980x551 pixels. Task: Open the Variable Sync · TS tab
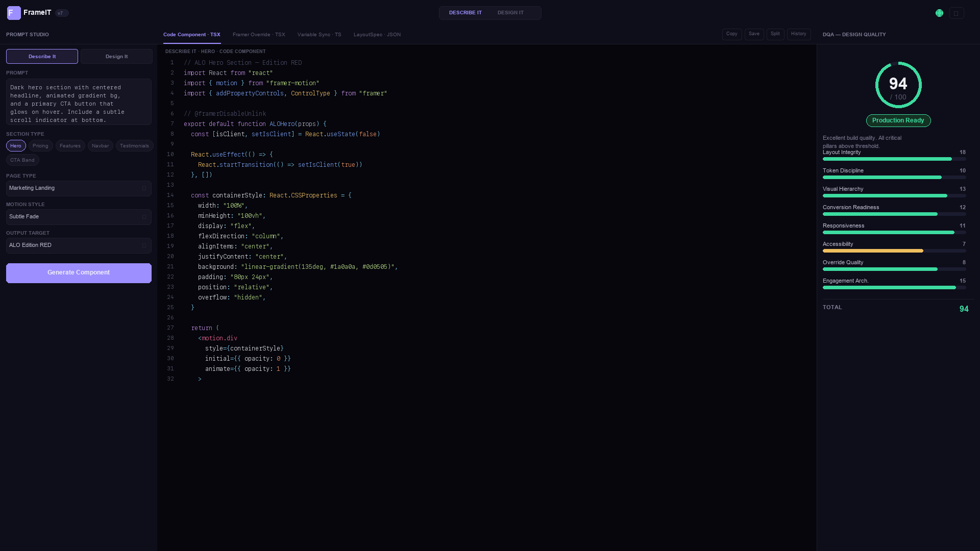pyautogui.click(x=319, y=35)
